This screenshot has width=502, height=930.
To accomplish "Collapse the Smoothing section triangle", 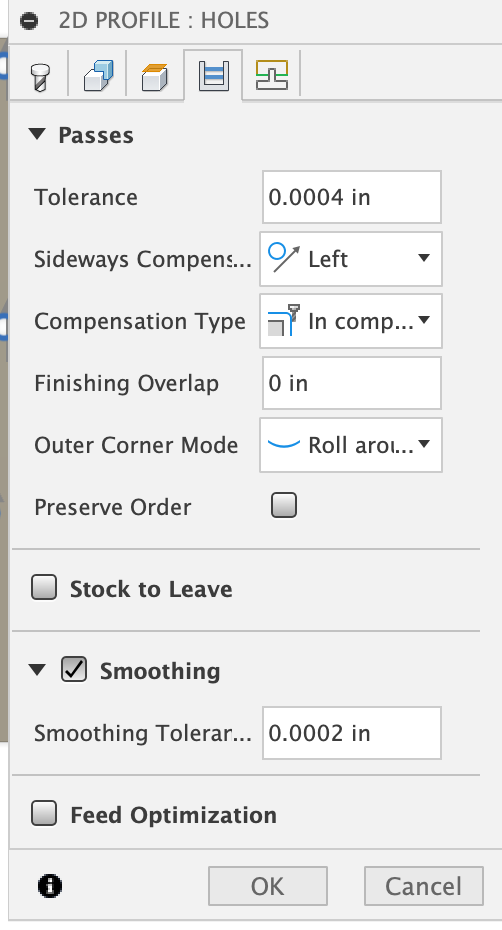I will (x=37, y=670).
